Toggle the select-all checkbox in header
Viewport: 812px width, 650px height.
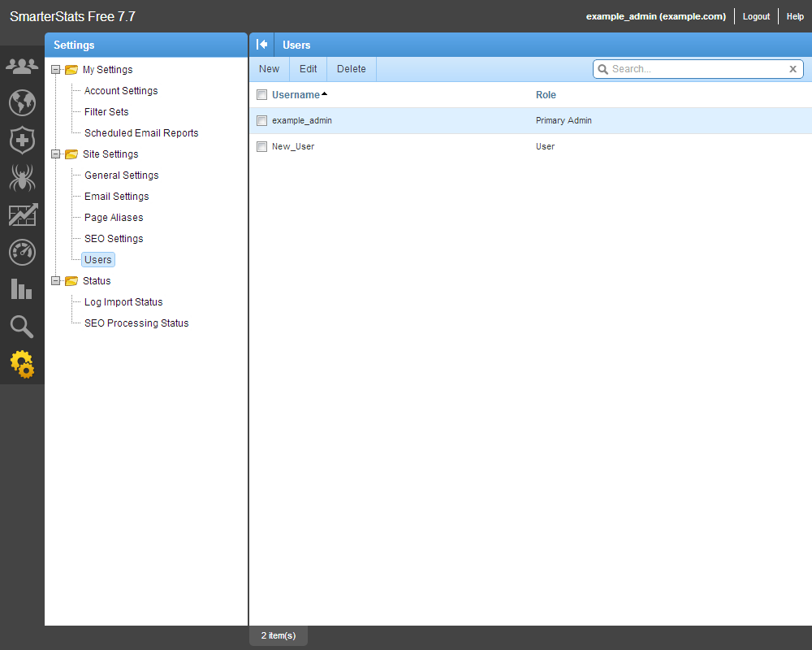pos(262,95)
